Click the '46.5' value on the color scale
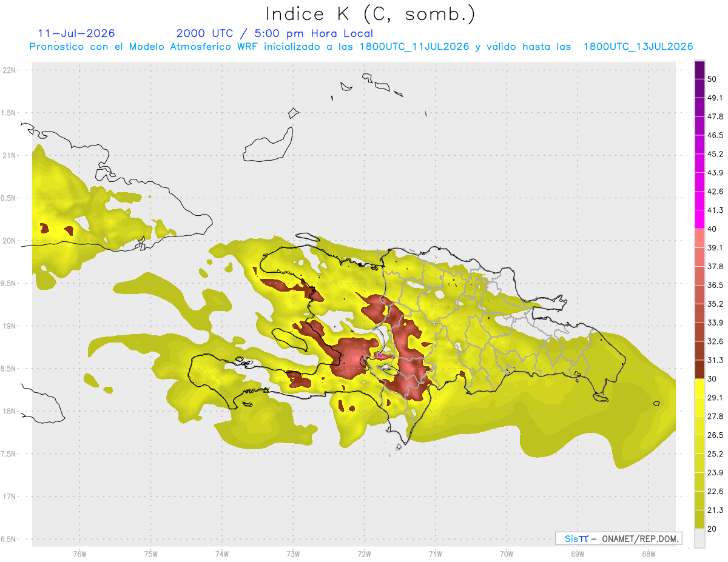Viewport: 728px width, 562px height. (x=715, y=135)
